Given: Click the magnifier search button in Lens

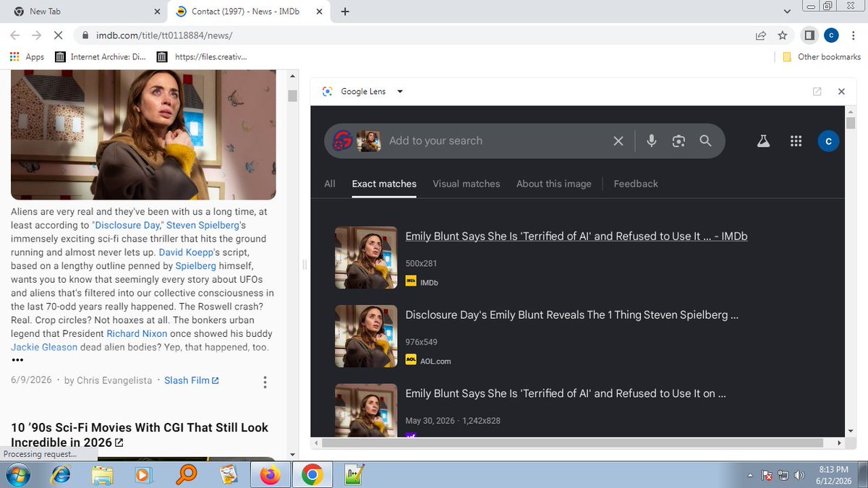Looking at the screenshot, I should pos(706,141).
